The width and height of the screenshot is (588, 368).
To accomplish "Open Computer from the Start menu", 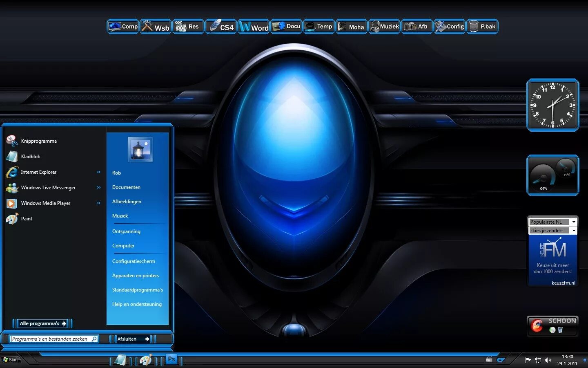I will (123, 246).
